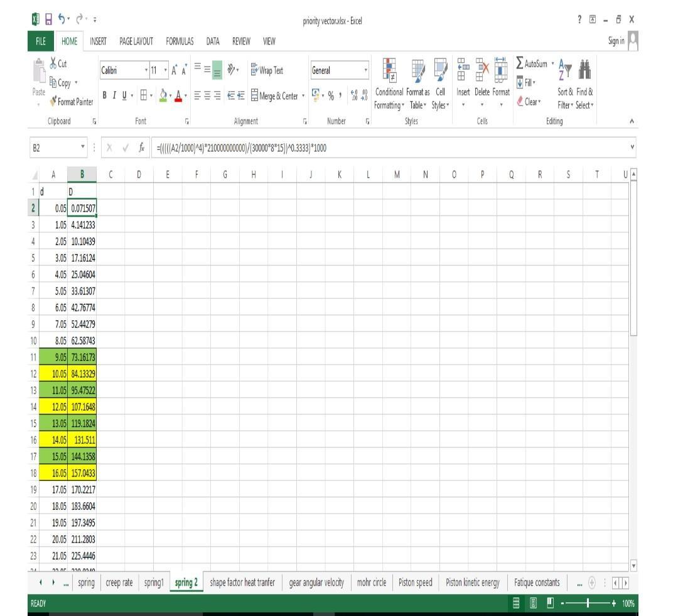Switch to the mohr circle sheet tab
Image resolution: width=678 pixels, height=616 pixels.
point(373,583)
